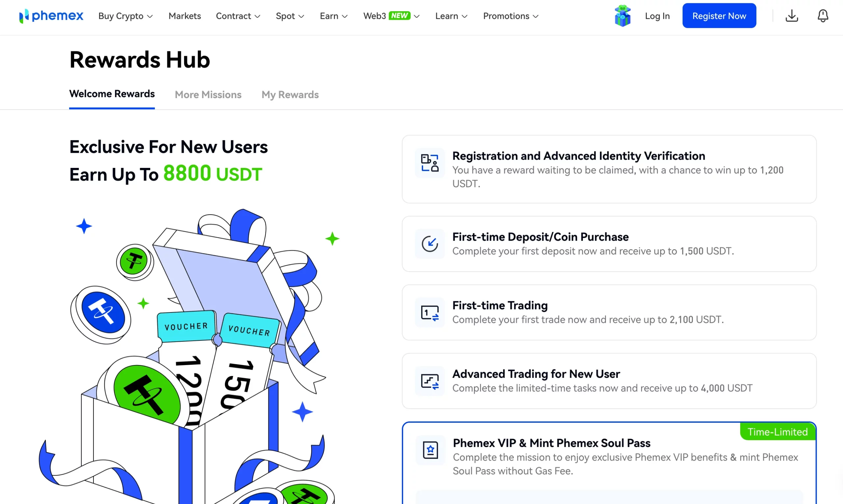Open the Buy Crypto dropdown menu
Image resolution: width=843 pixels, height=504 pixels.
pos(125,15)
